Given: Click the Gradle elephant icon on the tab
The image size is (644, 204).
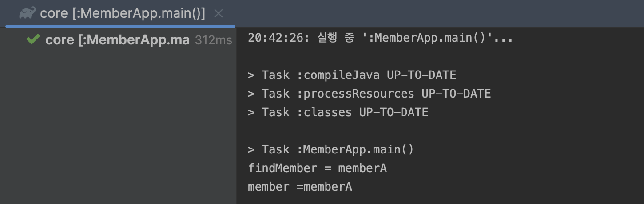Looking at the screenshot, I should click(x=27, y=13).
